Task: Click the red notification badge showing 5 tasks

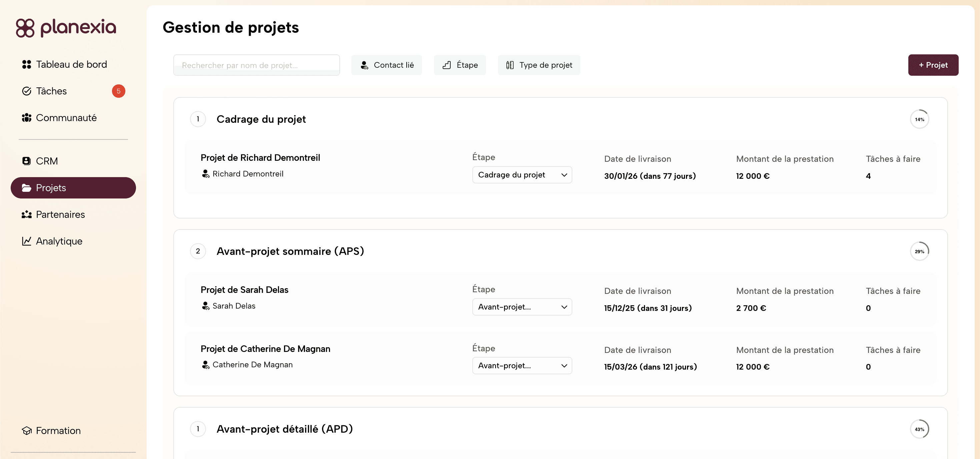Action: (x=119, y=91)
